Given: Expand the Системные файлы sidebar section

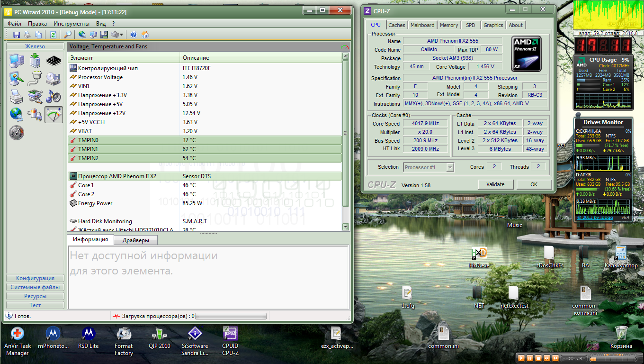Looking at the screenshot, I should pos(35,287).
